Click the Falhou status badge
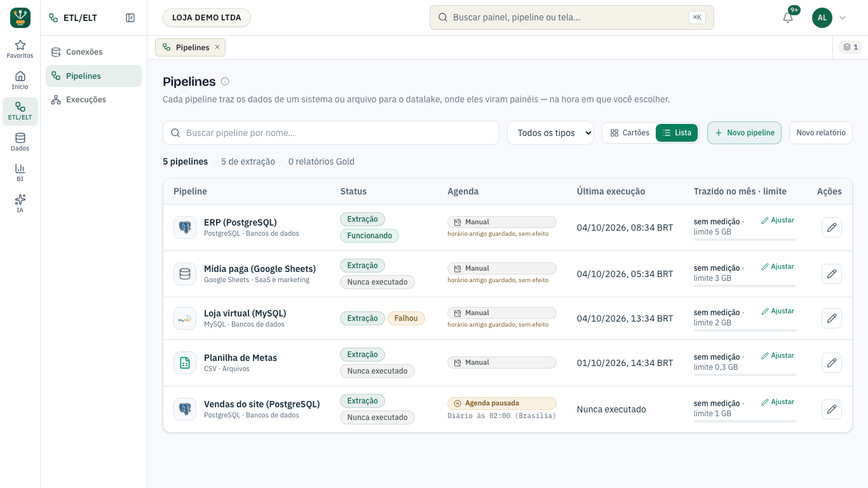Screen dimensions: 868x488 tap(406, 318)
